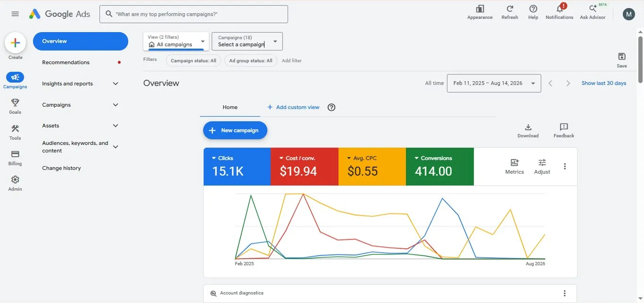Screen dimensions: 644x303
Task: Switch to the Home tab
Action: (230, 107)
